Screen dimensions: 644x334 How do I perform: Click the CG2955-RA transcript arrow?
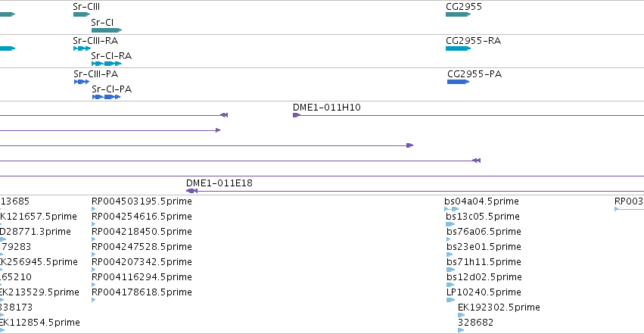pos(459,48)
